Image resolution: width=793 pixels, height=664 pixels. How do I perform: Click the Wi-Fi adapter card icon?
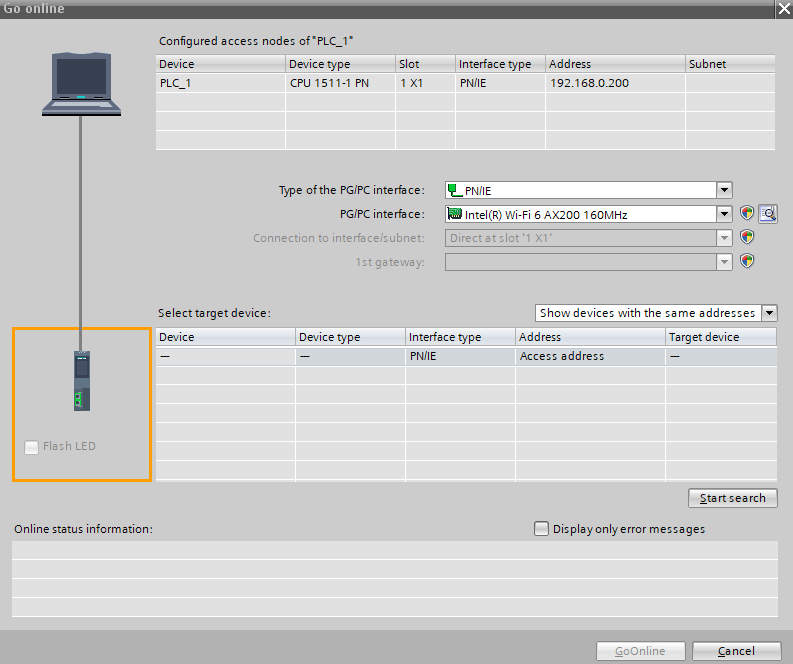click(x=454, y=214)
